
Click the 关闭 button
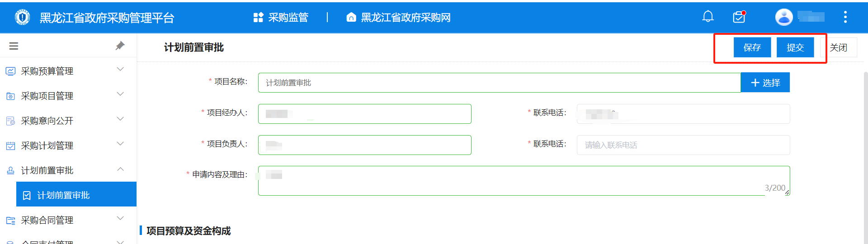click(x=839, y=47)
